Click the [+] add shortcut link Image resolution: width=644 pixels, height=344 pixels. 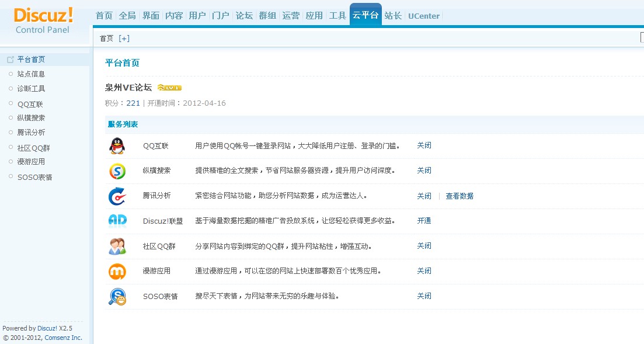click(x=124, y=38)
